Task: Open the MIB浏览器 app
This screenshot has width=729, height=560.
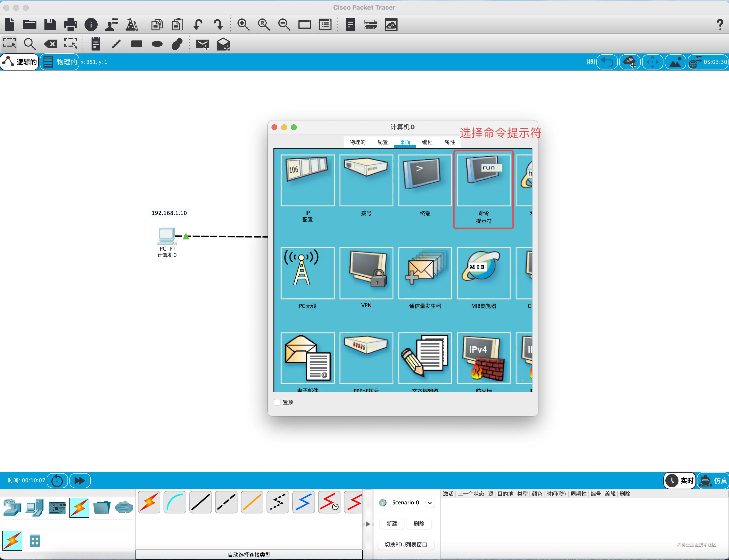Action: coord(484,273)
